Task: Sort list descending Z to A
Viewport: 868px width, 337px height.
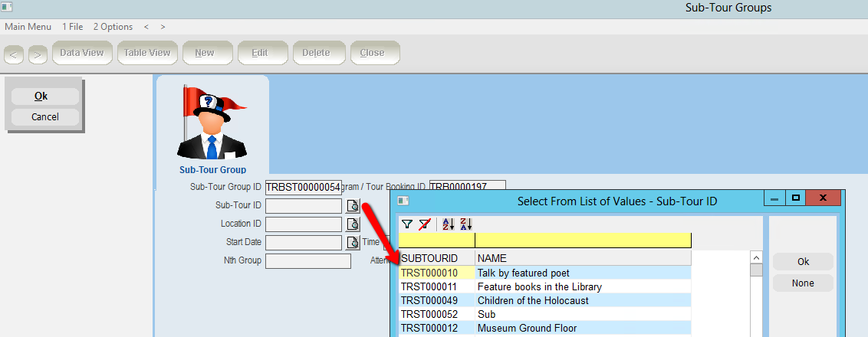Action: pyautogui.click(x=465, y=224)
